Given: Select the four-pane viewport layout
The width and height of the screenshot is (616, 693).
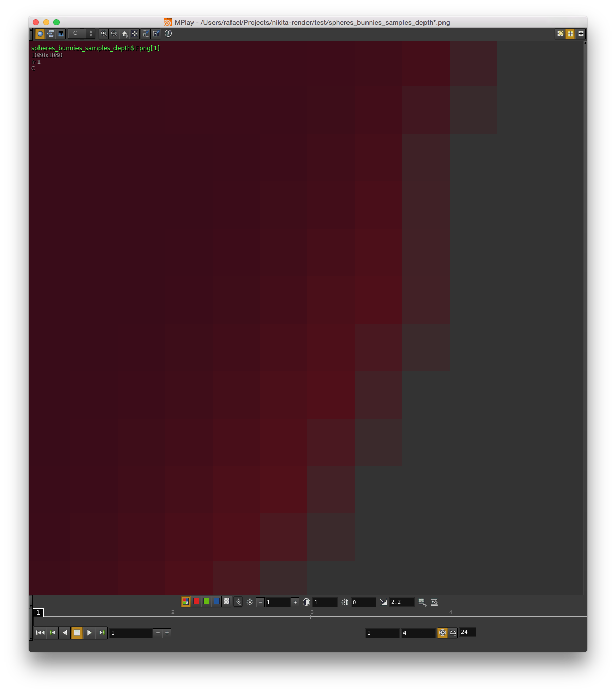Looking at the screenshot, I should [570, 34].
